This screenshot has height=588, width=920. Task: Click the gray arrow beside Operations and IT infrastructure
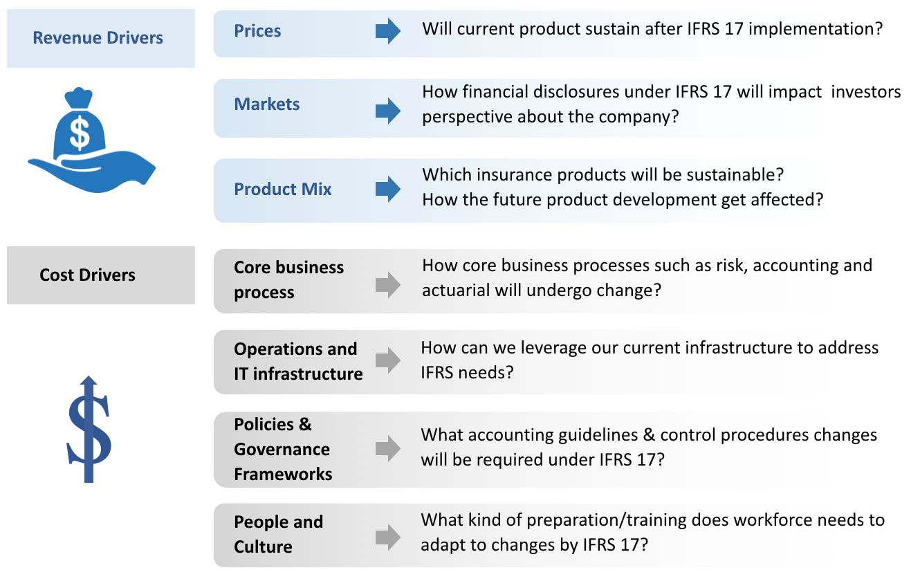point(388,360)
